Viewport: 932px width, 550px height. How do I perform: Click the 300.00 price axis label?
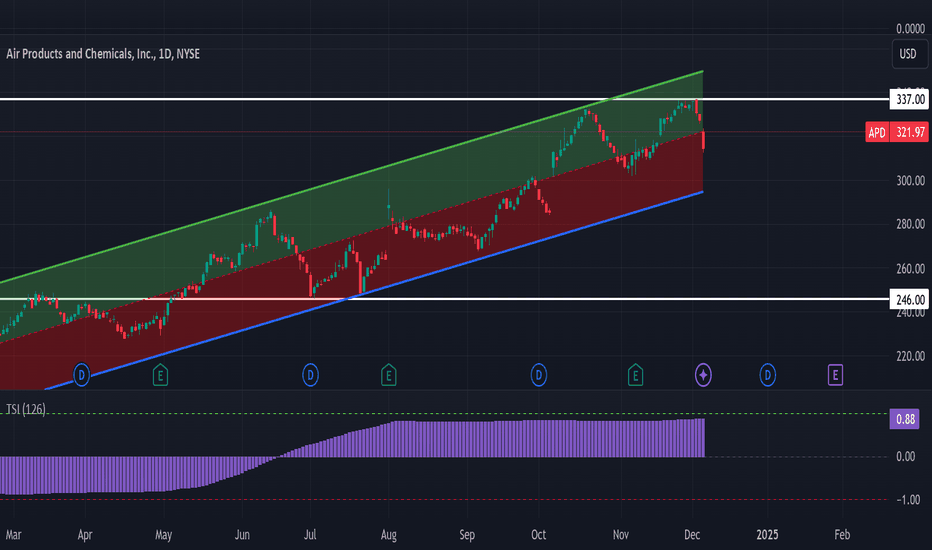[910, 181]
